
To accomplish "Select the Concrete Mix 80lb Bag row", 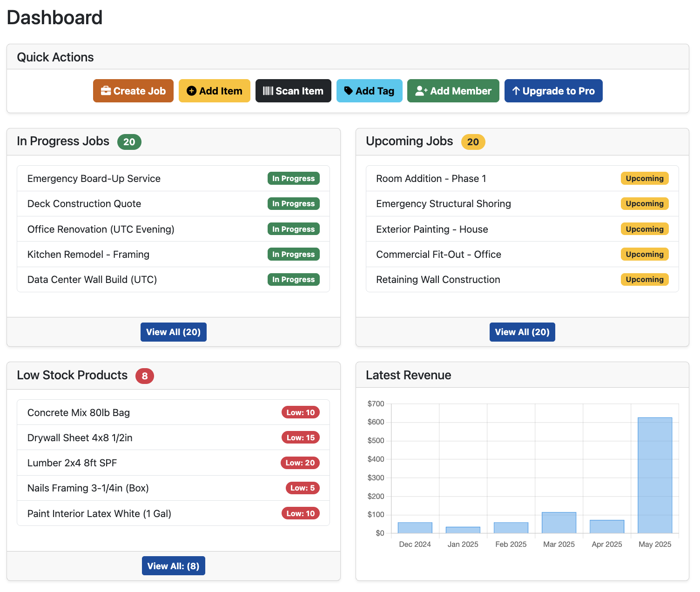I will tap(78, 412).
